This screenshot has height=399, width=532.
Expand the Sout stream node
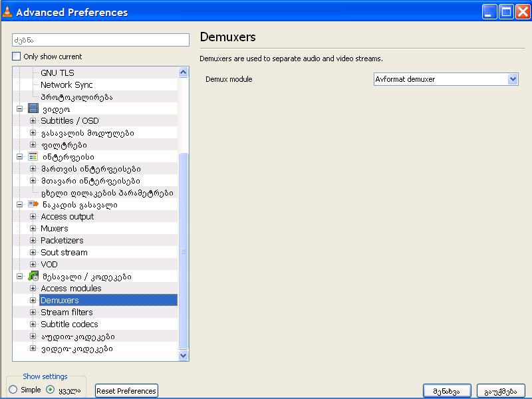(33, 253)
